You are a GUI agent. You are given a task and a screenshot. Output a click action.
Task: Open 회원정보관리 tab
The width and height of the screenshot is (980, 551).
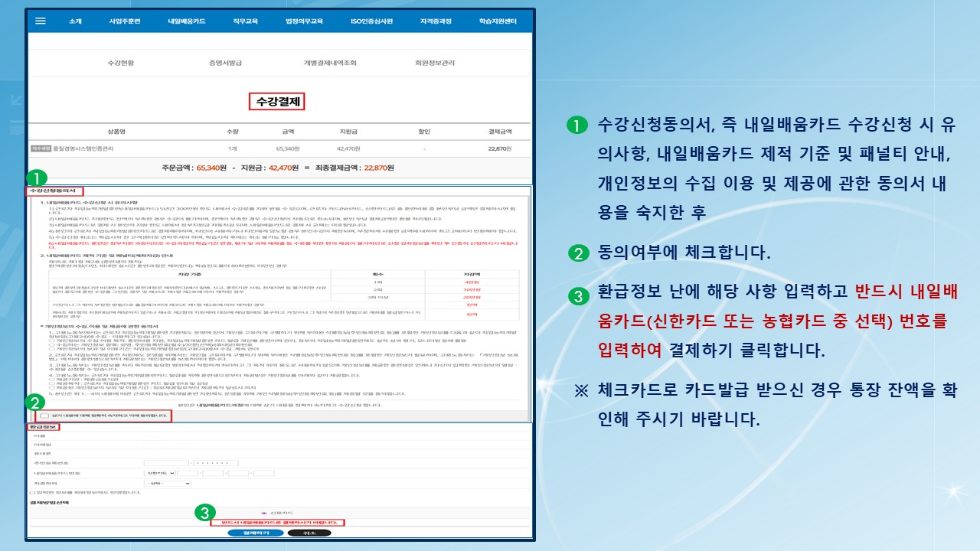(434, 63)
